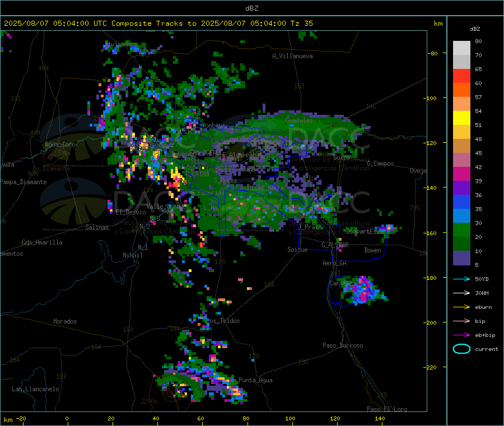Click the dBZ label above the color scale
504x426 pixels.
[475, 29]
